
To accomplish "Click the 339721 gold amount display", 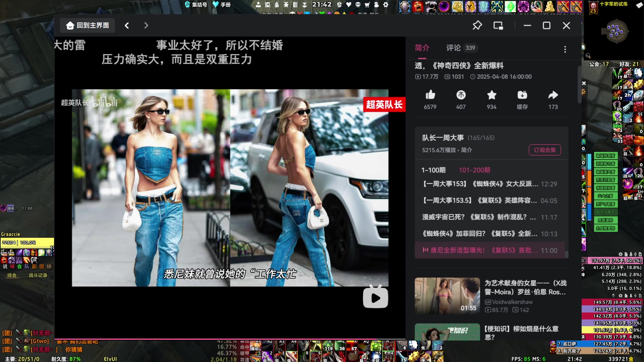I will 621,359.
